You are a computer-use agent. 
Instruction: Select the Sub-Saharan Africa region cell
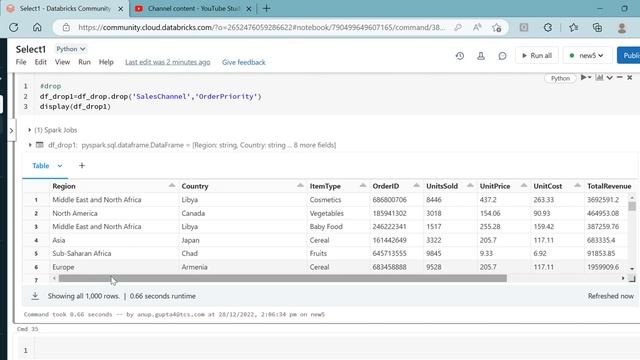point(114,253)
